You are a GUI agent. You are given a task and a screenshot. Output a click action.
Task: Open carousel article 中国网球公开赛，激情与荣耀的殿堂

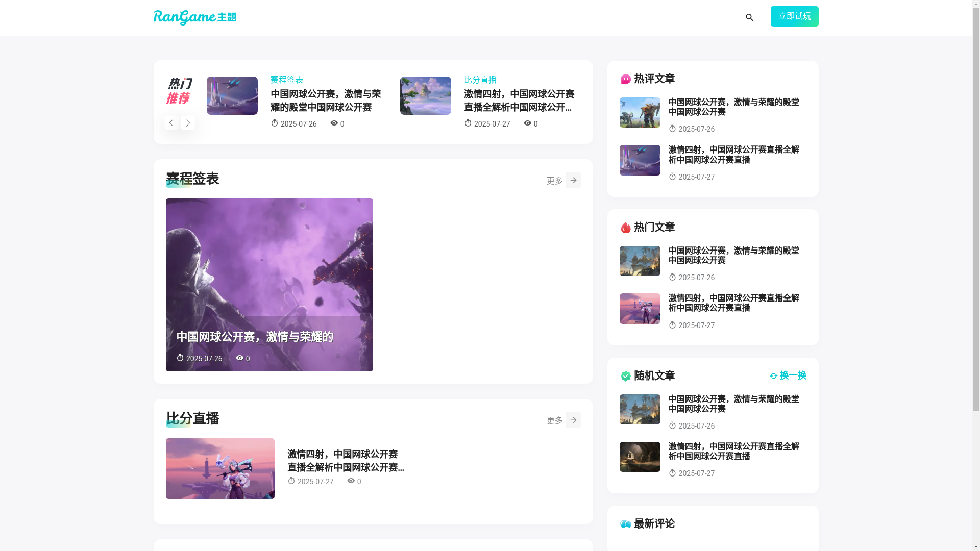326,101
